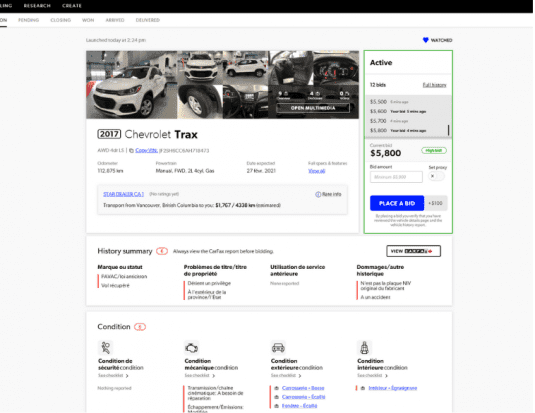Click the bid history scrollbar
The height and width of the screenshot is (413, 535).
(x=448, y=130)
